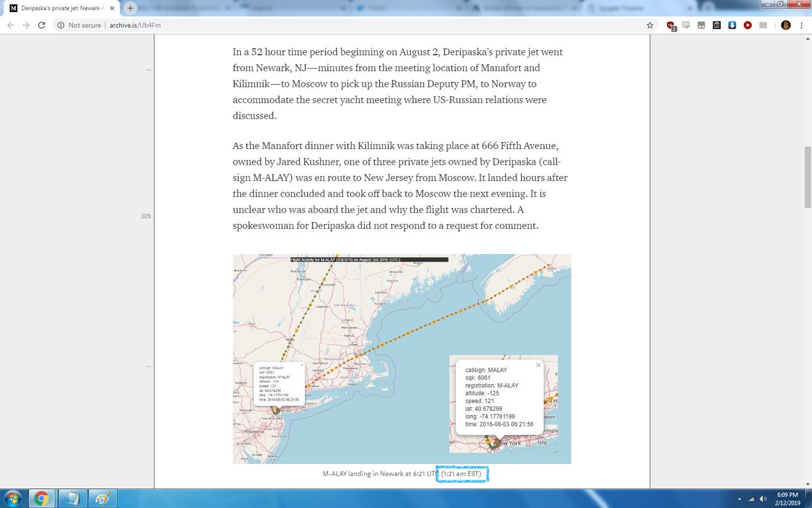The height and width of the screenshot is (508, 812).
Task: Open the Not secure site info
Action: pyautogui.click(x=79, y=25)
